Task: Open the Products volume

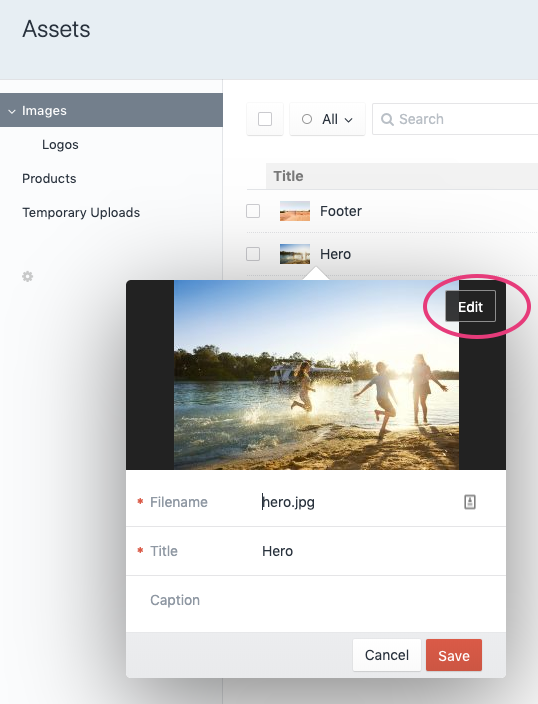Action: [49, 178]
